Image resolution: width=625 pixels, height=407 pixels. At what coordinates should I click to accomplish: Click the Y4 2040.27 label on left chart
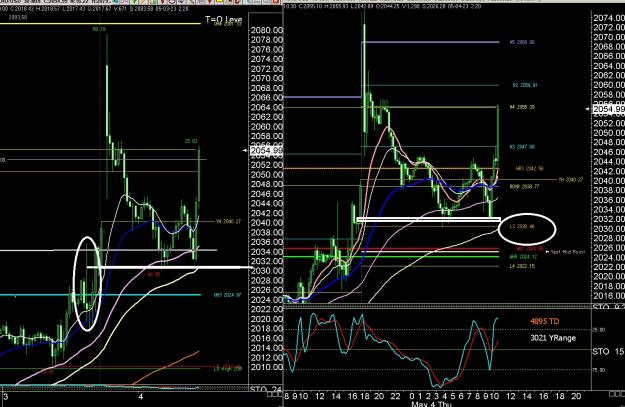228,221
